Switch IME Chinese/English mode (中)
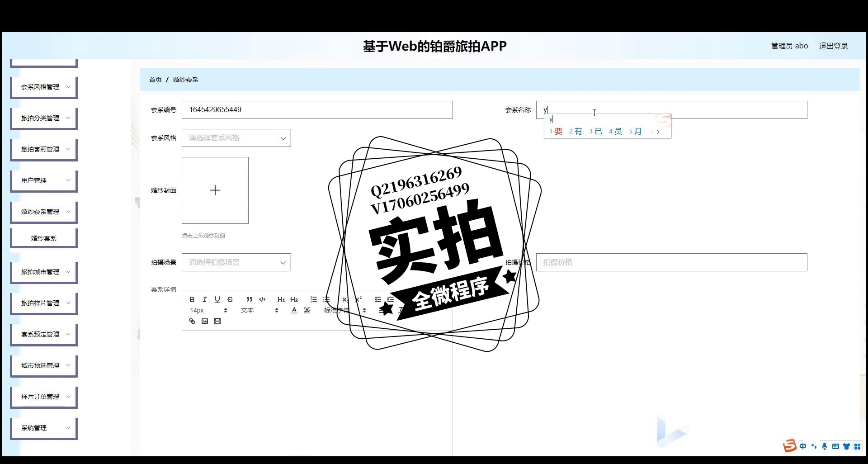868x464 pixels. (803, 446)
